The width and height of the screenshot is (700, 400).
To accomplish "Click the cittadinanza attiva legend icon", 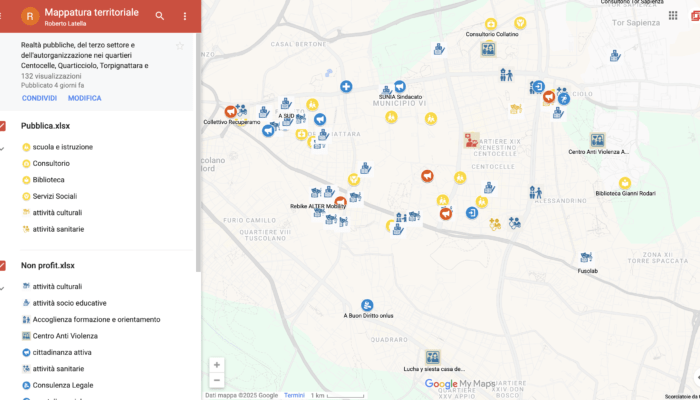I will pos(26,352).
